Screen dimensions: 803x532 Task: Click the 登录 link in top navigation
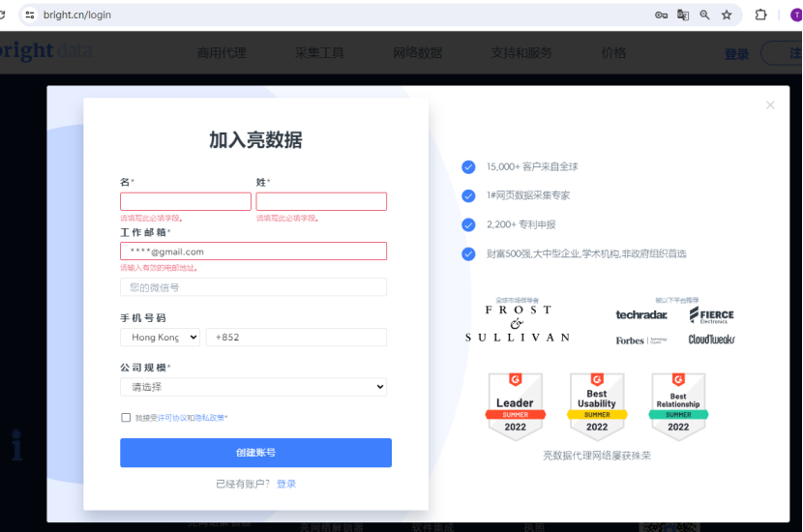pyautogui.click(x=736, y=54)
